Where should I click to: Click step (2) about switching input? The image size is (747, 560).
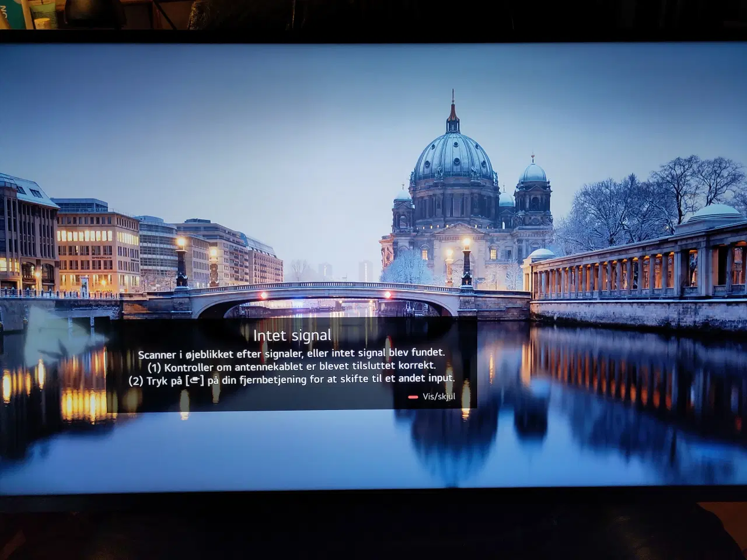tap(291, 380)
